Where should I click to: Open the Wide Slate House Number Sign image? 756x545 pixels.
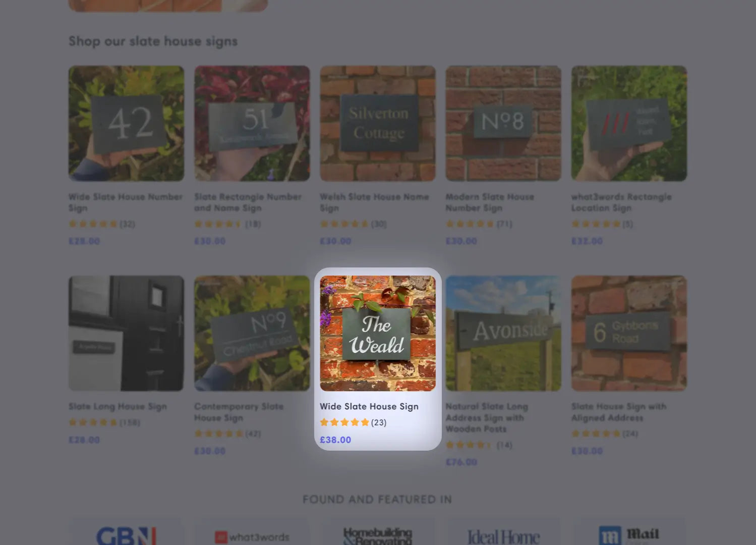[126, 123]
